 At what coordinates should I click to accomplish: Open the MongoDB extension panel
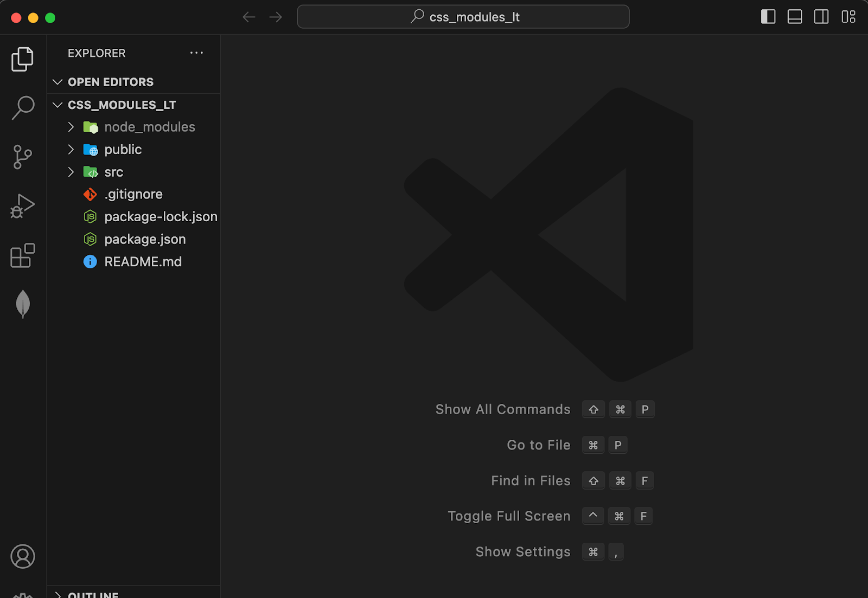click(22, 304)
